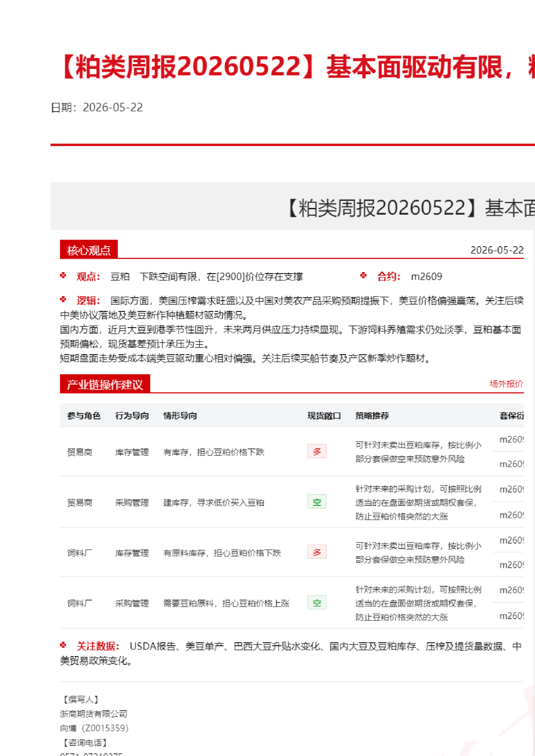Viewport: 535px width, 756px height.
Task: Click the 场外报价 link
Action: (506, 384)
